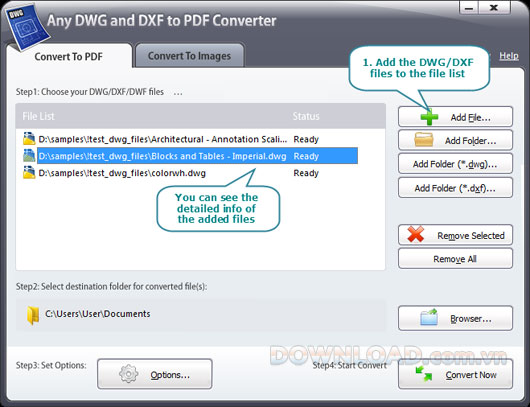This screenshot has height=407, width=530.
Task: Click the Add Folder (*.dxf) button
Action: [x=455, y=188]
